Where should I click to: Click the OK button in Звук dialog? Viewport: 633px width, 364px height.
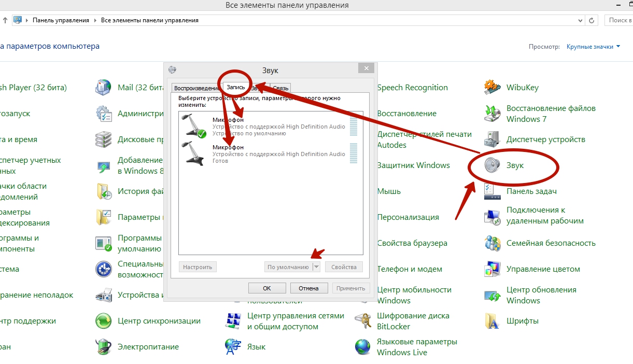click(x=267, y=288)
